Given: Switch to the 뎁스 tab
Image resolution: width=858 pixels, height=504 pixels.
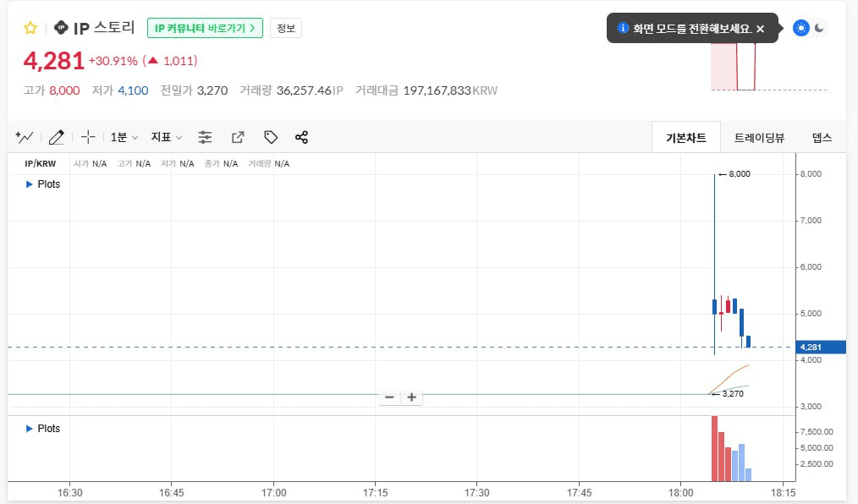Looking at the screenshot, I should click(x=822, y=138).
